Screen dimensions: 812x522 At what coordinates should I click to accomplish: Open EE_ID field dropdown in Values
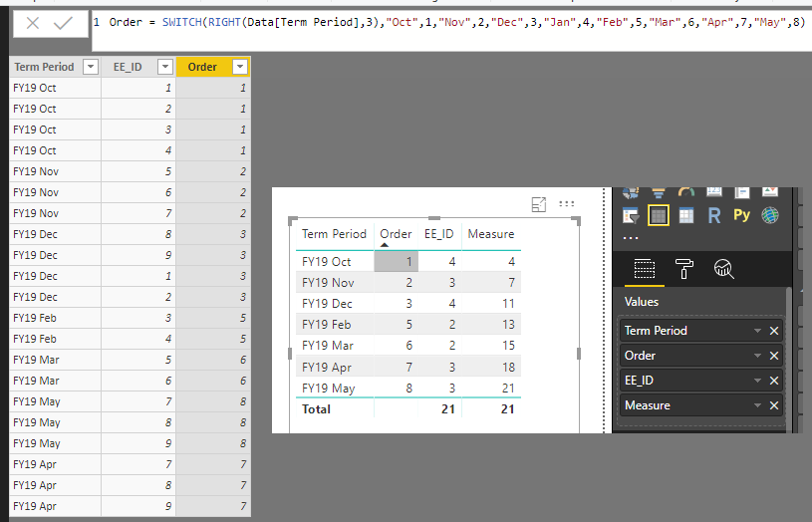click(757, 381)
